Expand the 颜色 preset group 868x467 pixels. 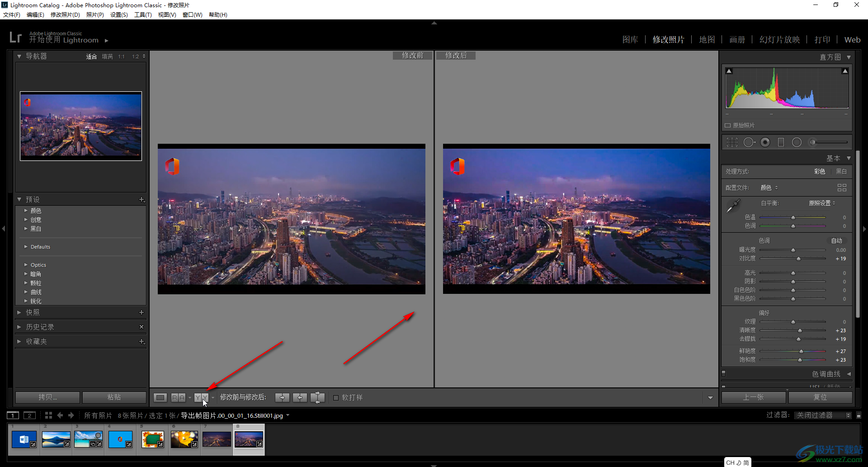(x=26, y=211)
